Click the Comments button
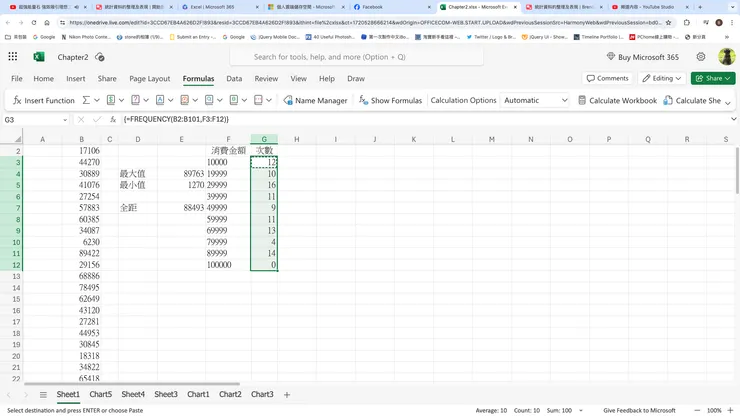The width and height of the screenshot is (740, 416). (608, 78)
